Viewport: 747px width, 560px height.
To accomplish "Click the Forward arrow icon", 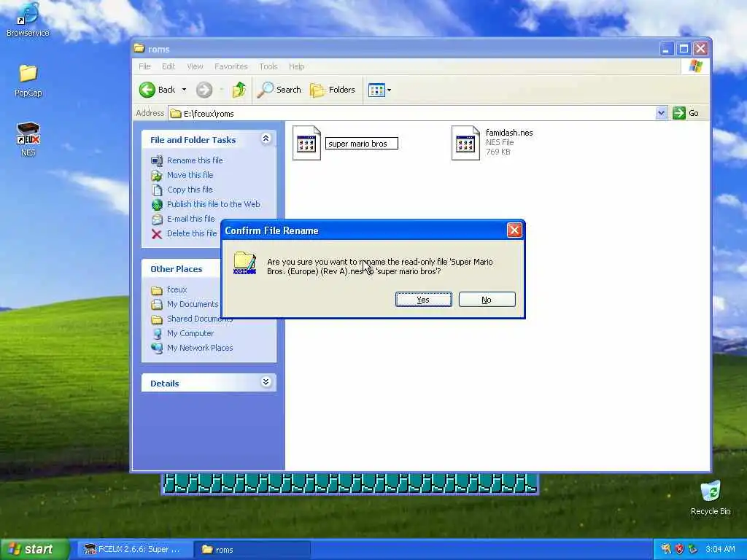I will point(204,90).
